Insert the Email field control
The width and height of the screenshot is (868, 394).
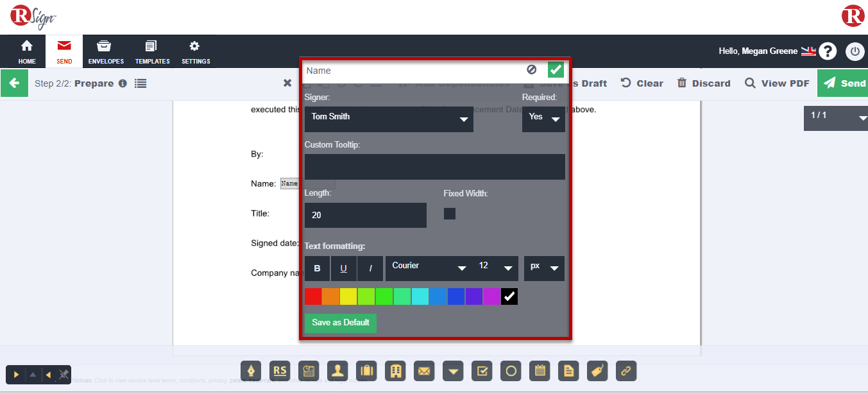click(x=424, y=371)
